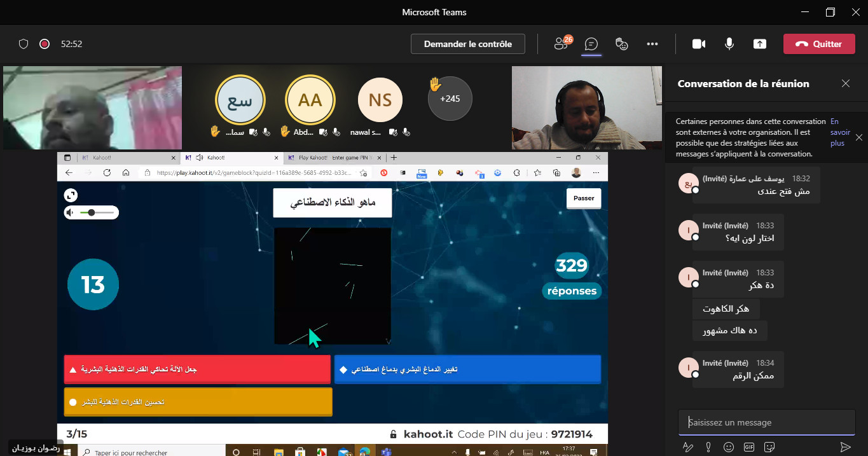The image size is (868, 456).
Task: Open the text format options icon
Action: click(x=687, y=446)
